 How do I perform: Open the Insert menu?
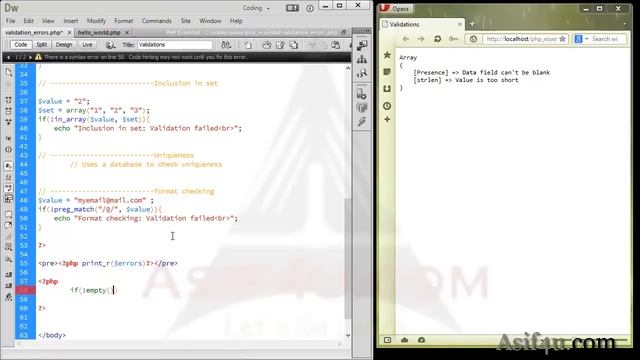click(71, 21)
